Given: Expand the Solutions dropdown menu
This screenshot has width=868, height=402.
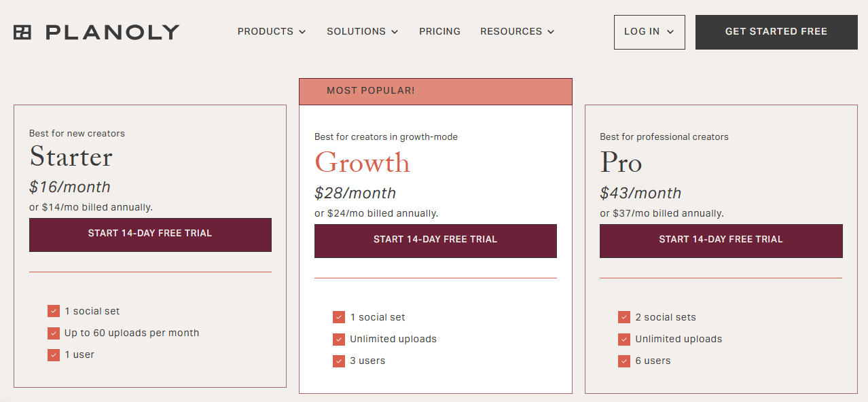Looking at the screenshot, I should 362,32.
